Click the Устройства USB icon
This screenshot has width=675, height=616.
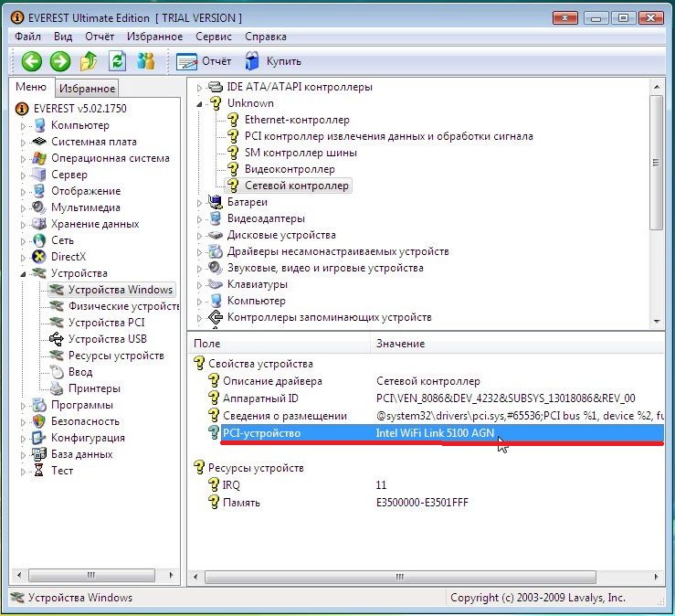pyautogui.click(x=57, y=339)
